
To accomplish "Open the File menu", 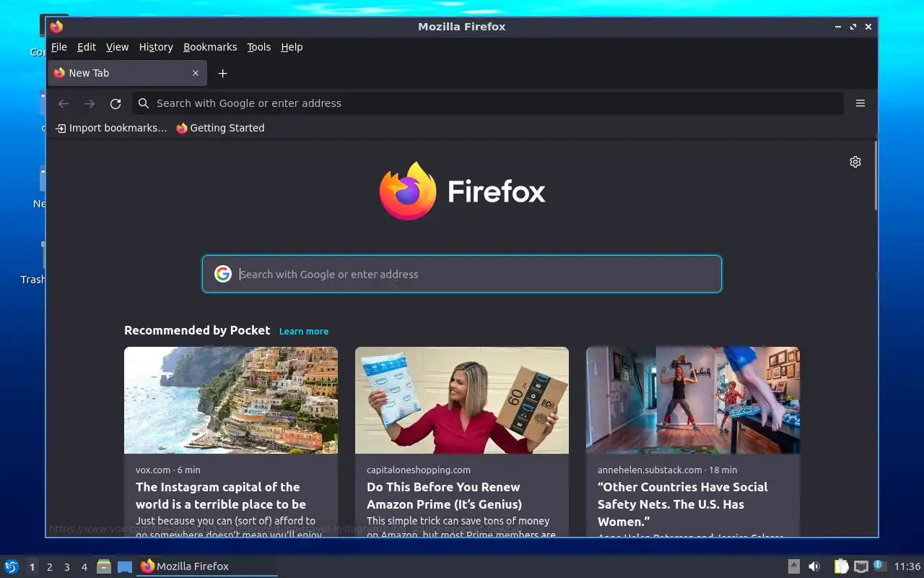I will pos(59,47).
